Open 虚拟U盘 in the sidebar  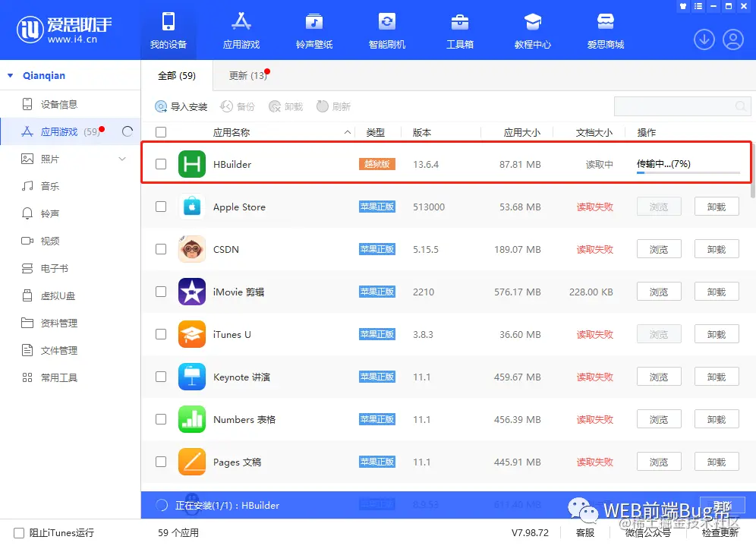coord(58,295)
